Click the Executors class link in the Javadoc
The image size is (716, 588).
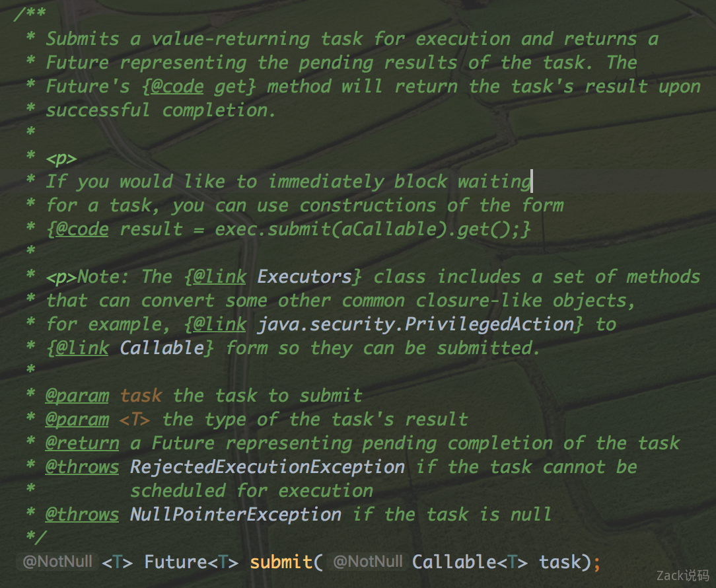coord(304,277)
